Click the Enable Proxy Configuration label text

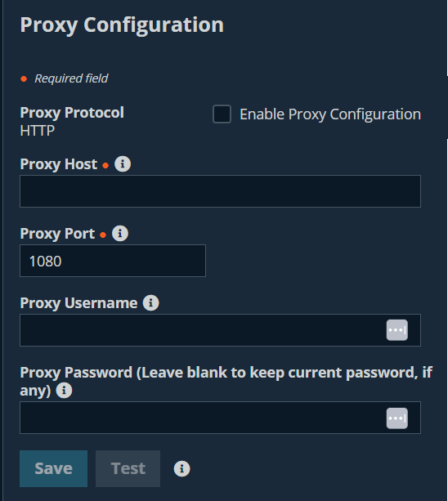(x=330, y=114)
